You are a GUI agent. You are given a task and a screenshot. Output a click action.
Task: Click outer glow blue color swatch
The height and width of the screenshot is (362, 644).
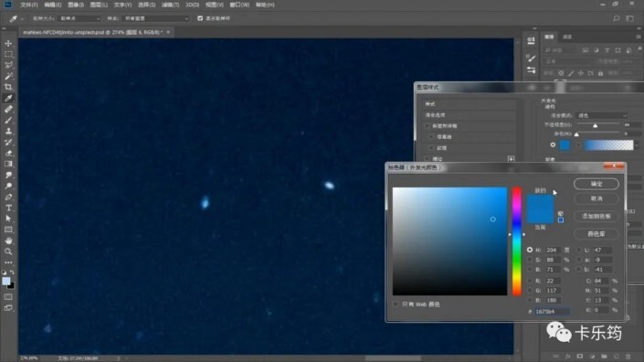(x=565, y=145)
